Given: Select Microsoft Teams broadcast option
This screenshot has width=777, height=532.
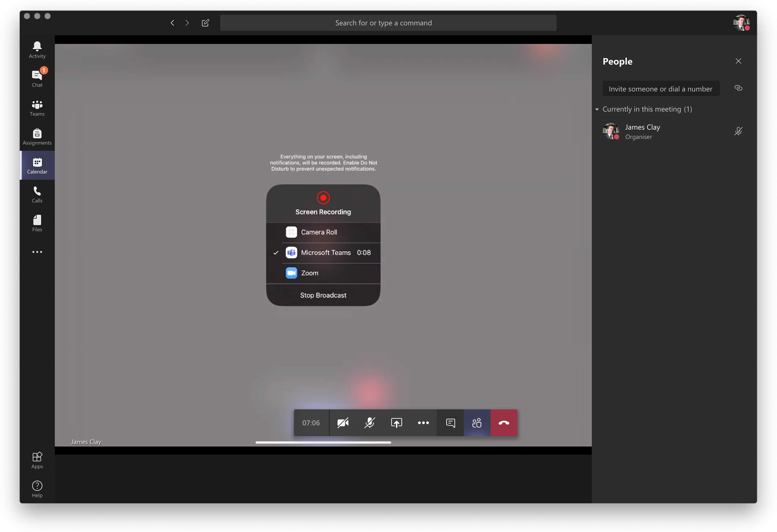Looking at the screenshot, I should point(323,253).
